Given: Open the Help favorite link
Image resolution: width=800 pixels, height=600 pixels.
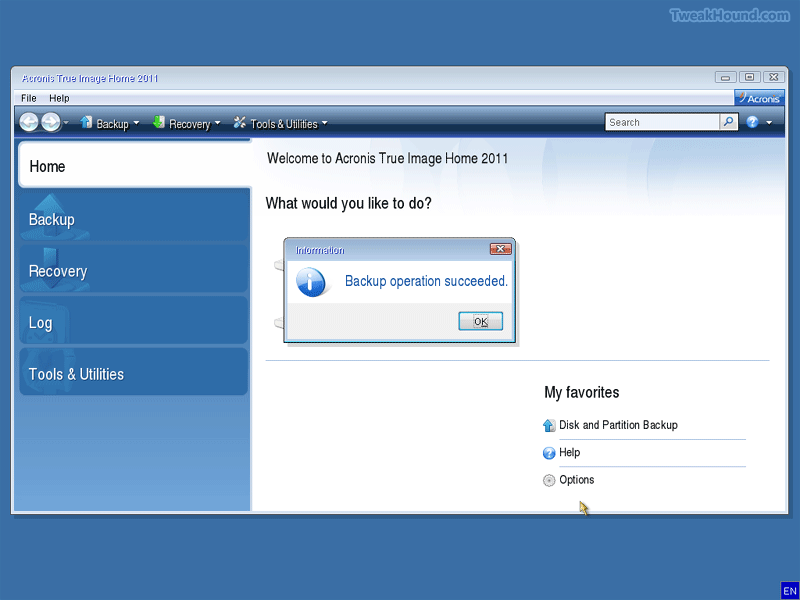Looking at the screenshot, I should pyautogui.click(x=569, y=453).
